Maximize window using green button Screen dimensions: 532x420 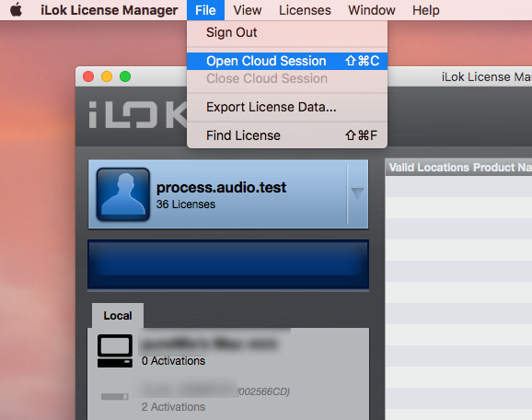(125, 76)
